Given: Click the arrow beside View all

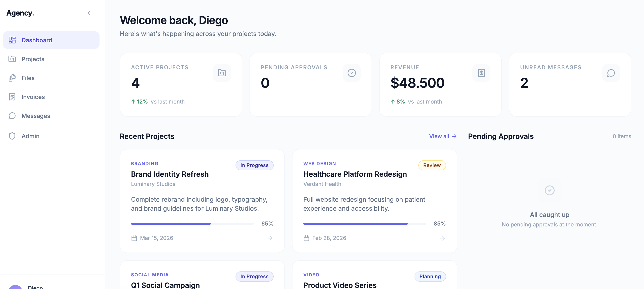Looking at the screenshot, I should (454, 136).
